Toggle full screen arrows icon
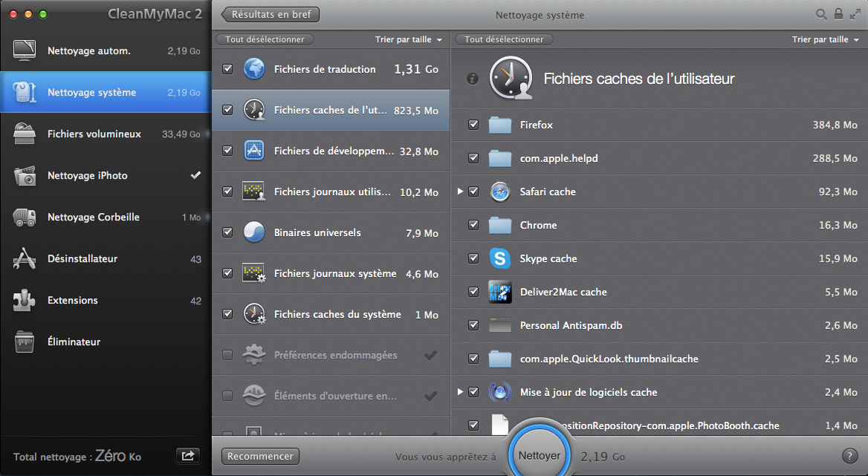Screen dimensions: 868x476 (855, 14)
